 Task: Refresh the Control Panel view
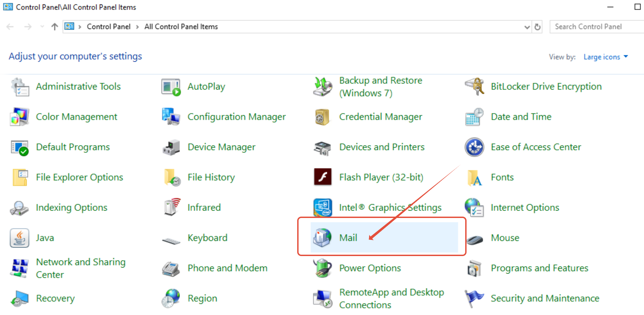pos(538,27)
